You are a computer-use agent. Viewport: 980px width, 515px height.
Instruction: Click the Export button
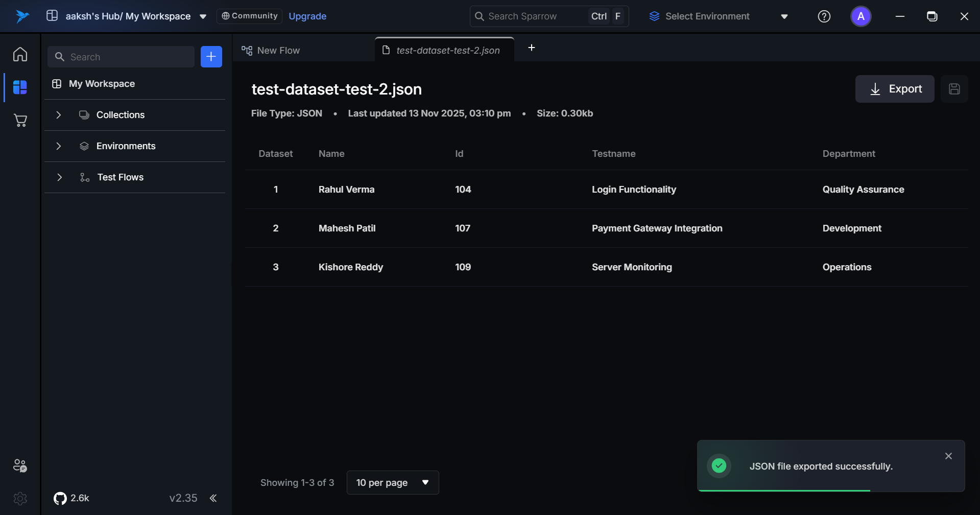click(x=895, y=89)
